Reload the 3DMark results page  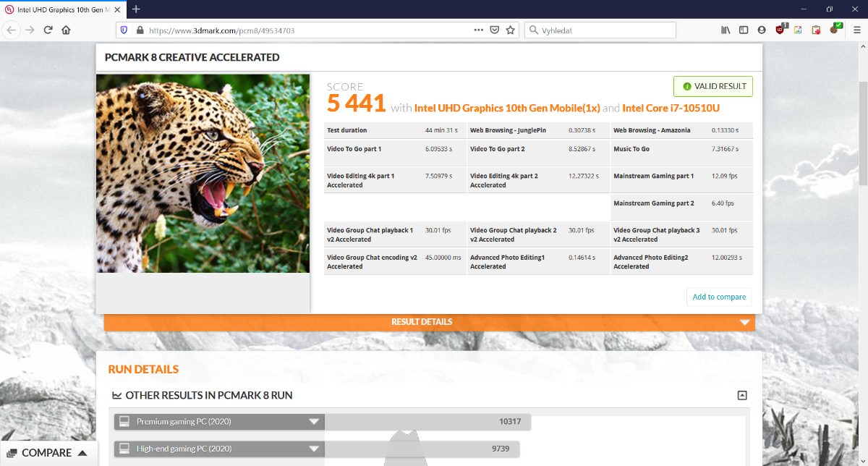48,30
